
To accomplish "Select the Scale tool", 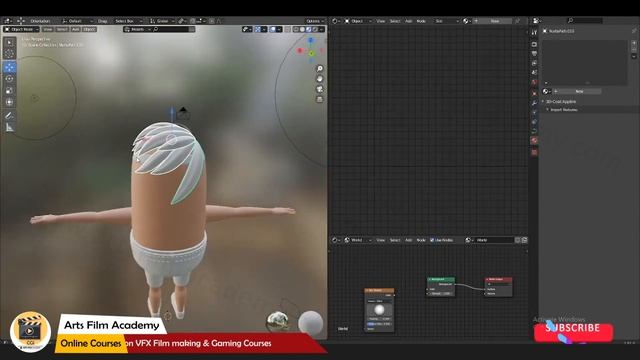I will click(9, 91).
